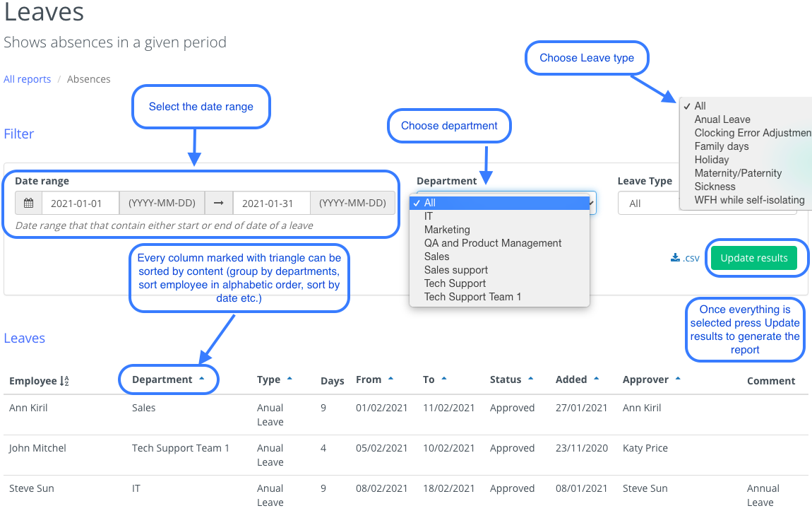Select Marketing from the department list
812x518 pixels.
pos(447,230)
